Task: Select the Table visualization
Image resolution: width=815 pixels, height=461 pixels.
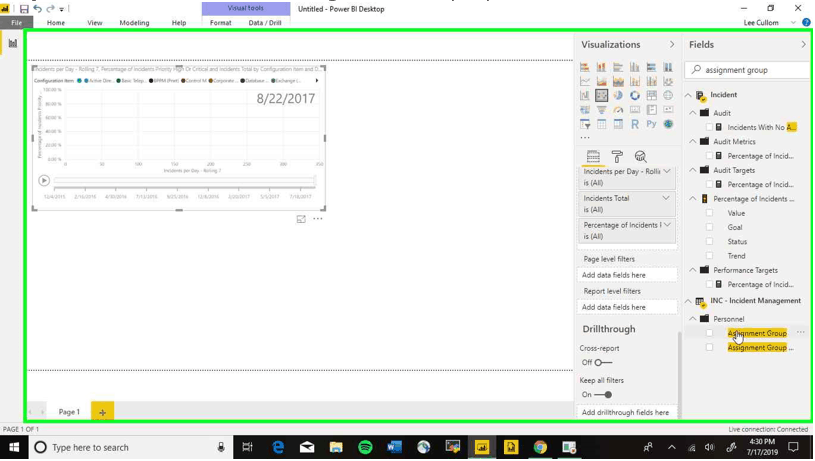Action: [x=601, y=124]
